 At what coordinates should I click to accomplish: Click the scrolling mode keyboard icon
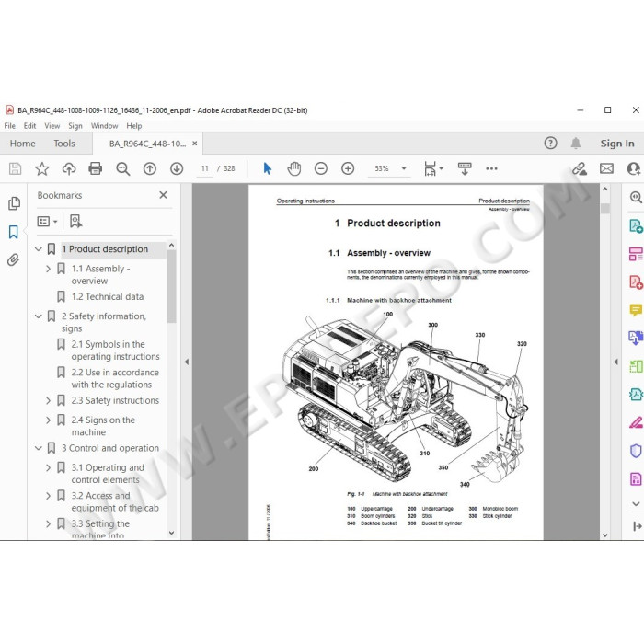[x=465, y=168]
